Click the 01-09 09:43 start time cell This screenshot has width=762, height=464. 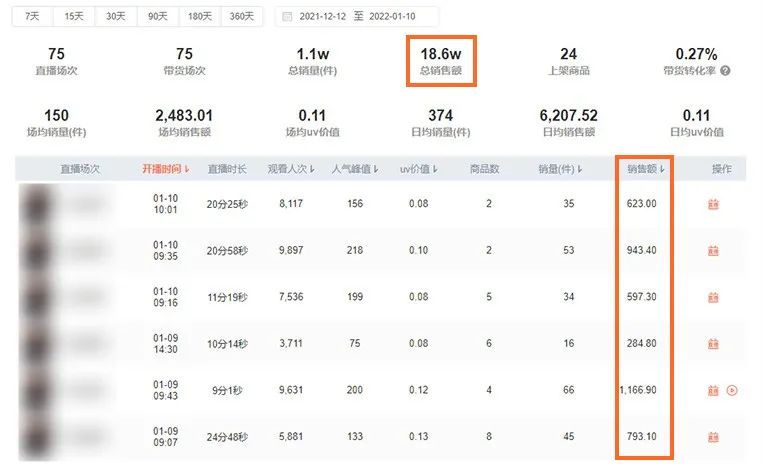166,390
